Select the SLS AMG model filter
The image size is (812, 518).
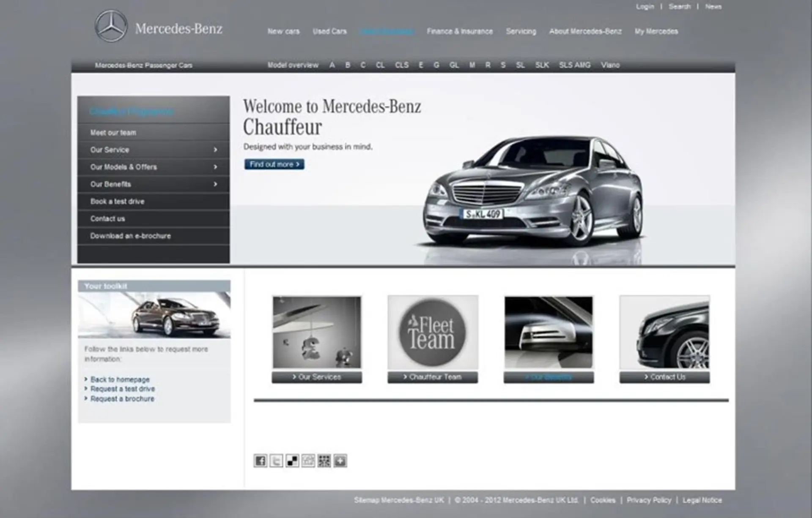pos(574,65)
